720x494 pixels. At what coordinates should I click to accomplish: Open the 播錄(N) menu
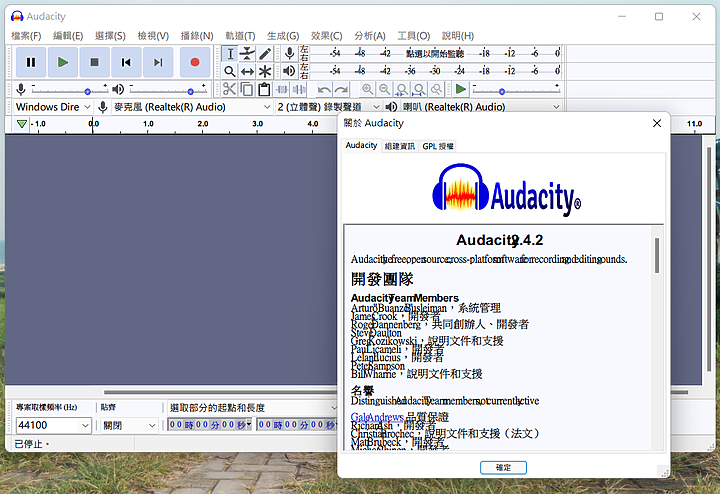(197, 35)
